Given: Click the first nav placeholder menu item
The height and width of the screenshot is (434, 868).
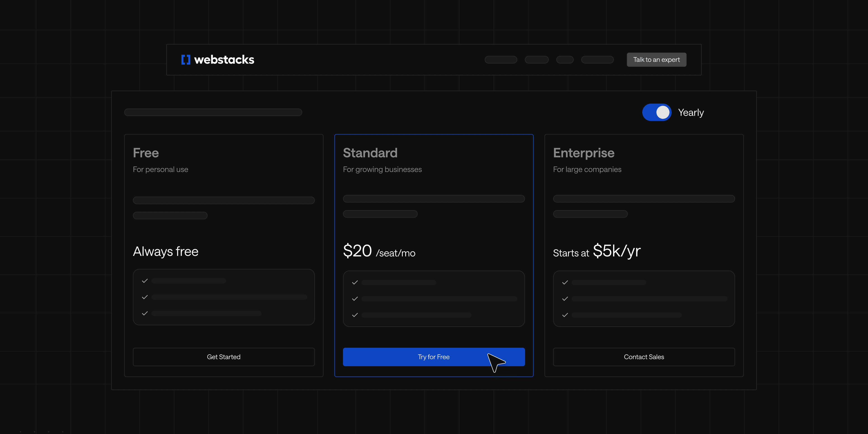Looking at the screenshot, I should (x=501, y=60).
